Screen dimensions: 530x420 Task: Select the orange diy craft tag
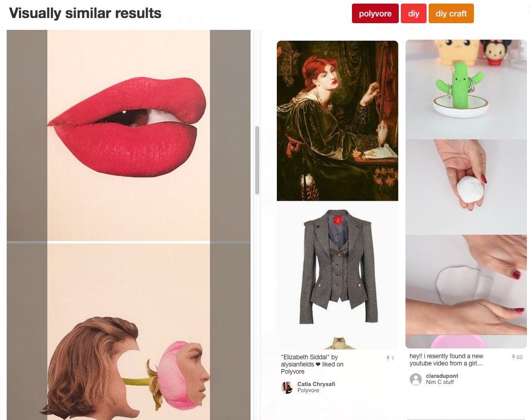pos(451,13)
